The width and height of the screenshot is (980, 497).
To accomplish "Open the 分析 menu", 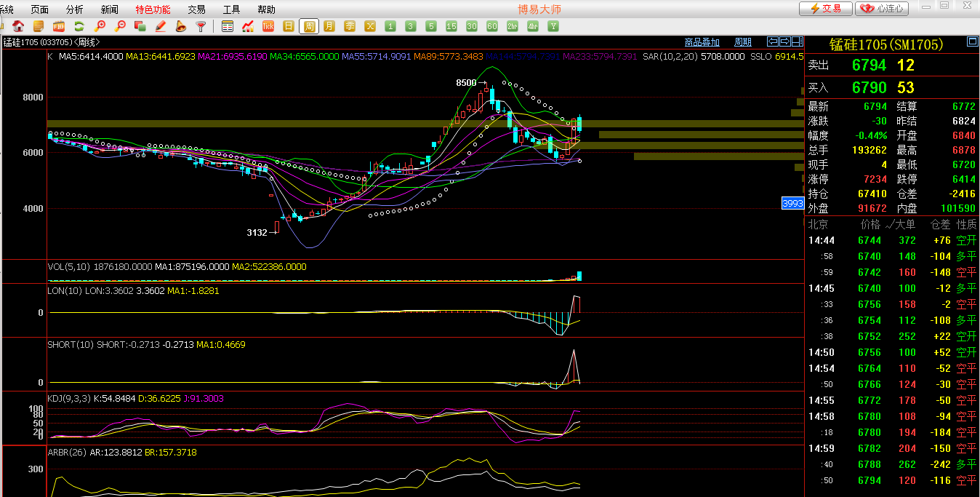I will [74, 9].
